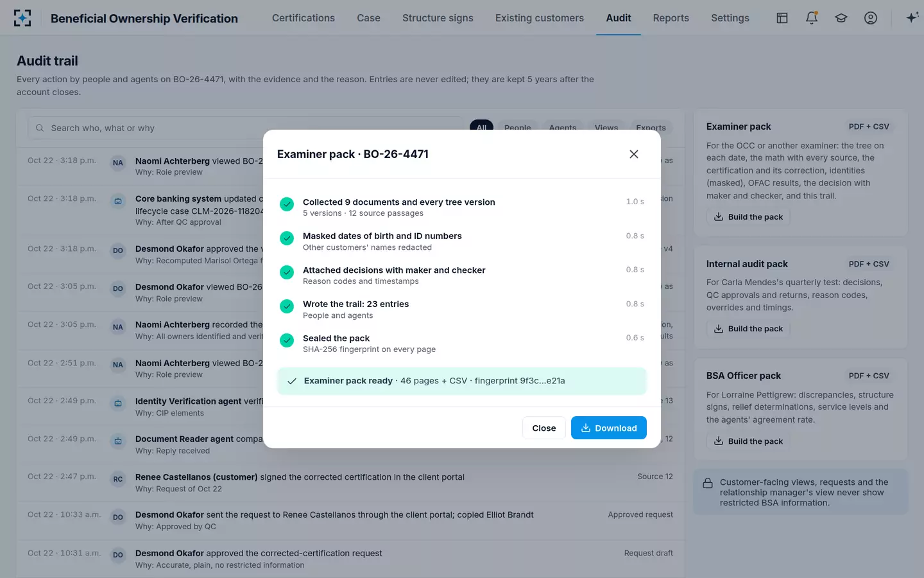The image size is (924, 578).
Task: Switch to the Reports tab
Action: point(671,18)
